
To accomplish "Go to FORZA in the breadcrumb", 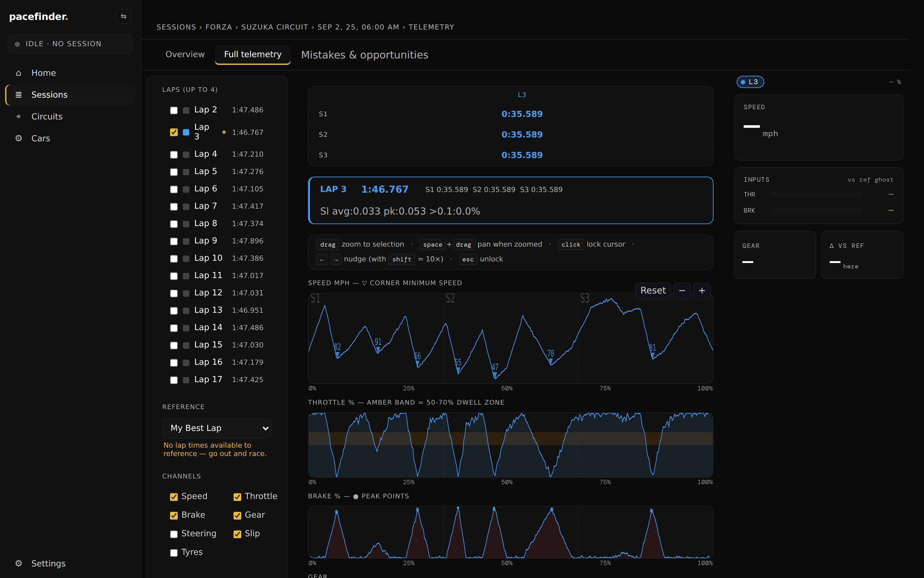I will (x=219, y=27).
